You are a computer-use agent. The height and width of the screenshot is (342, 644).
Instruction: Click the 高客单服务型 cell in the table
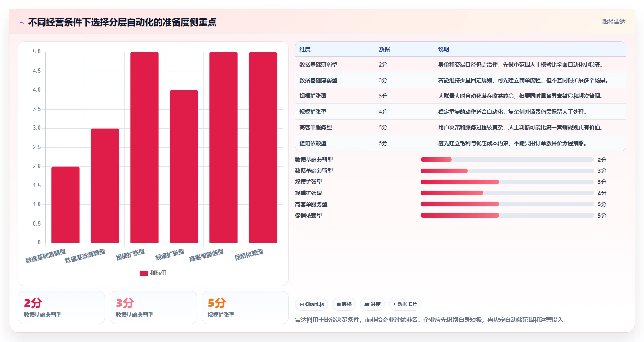pyautogui.click(x=315, y=128)
